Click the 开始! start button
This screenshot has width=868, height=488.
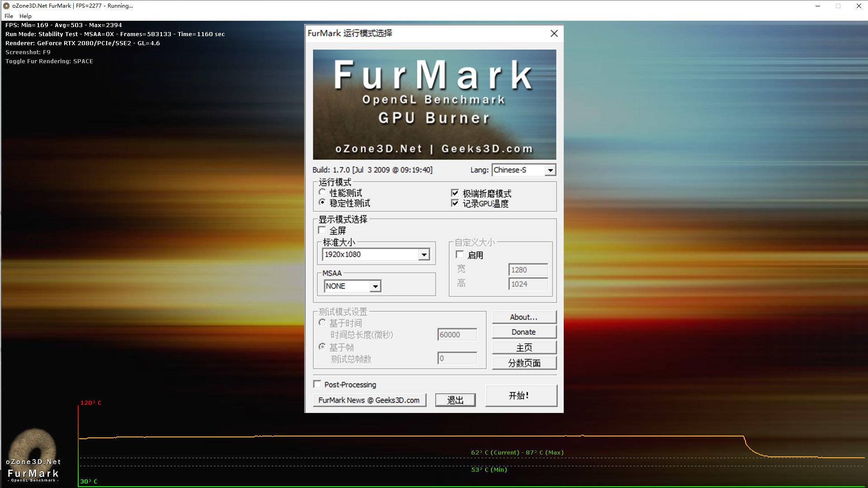point(521,395)
